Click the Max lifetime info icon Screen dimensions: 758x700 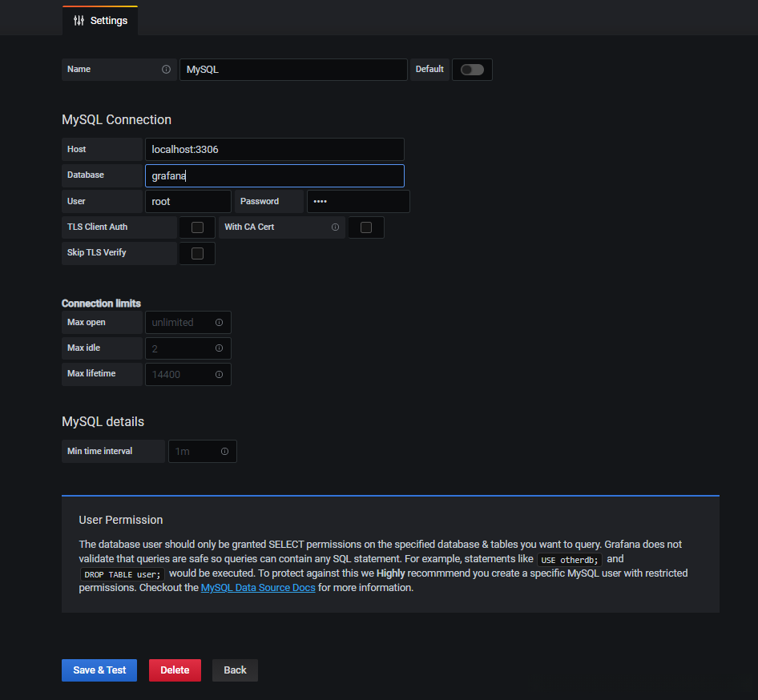point(219,374)
